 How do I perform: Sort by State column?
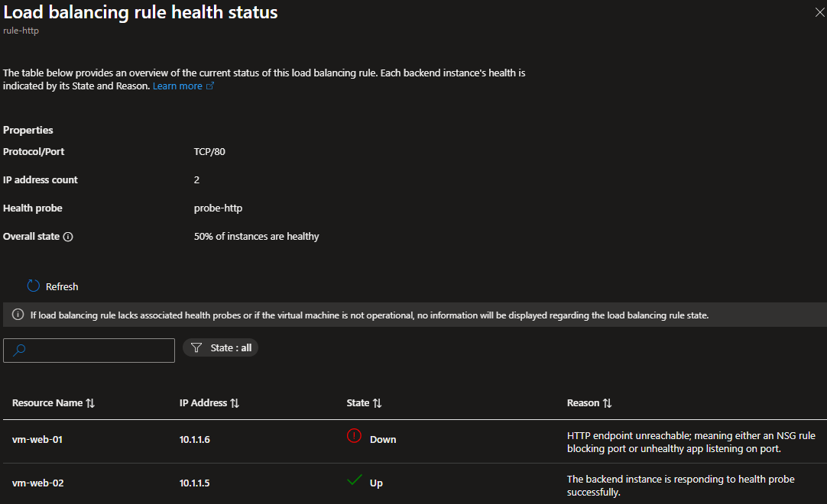coord(364,402)
